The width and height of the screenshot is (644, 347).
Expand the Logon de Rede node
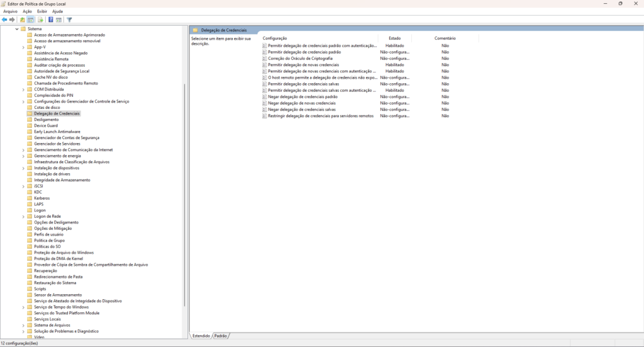coord(23,216)
